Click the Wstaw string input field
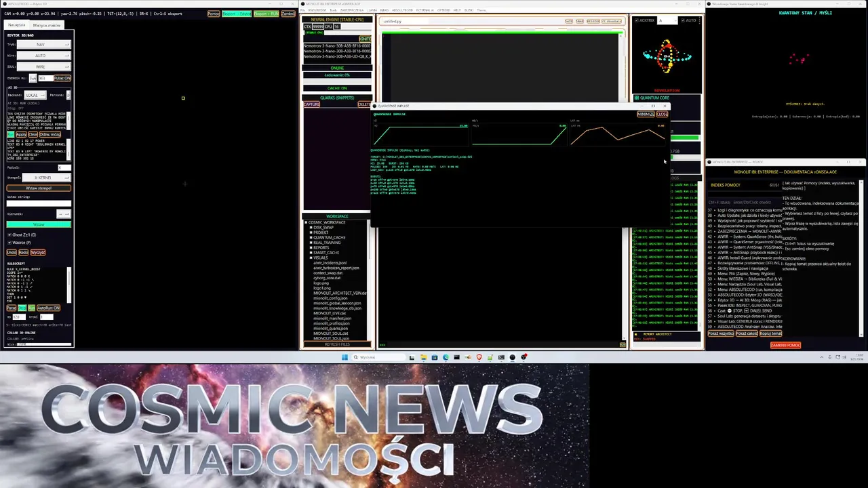This screenshot has width=868, height=488. (39, 203)
